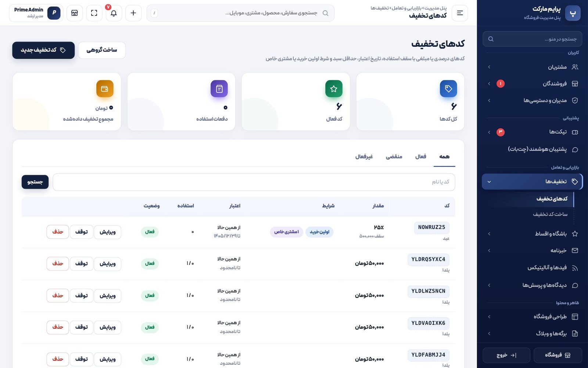Click the page icon beside برگه‌ها و وبلاگ
This screenshot has width=588, height=368.
(575, 333)
